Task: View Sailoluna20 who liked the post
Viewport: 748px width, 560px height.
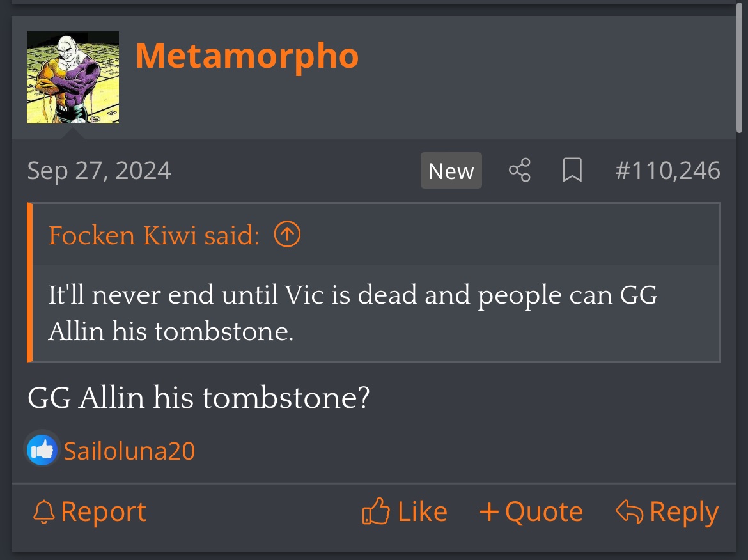Action: 129,451
